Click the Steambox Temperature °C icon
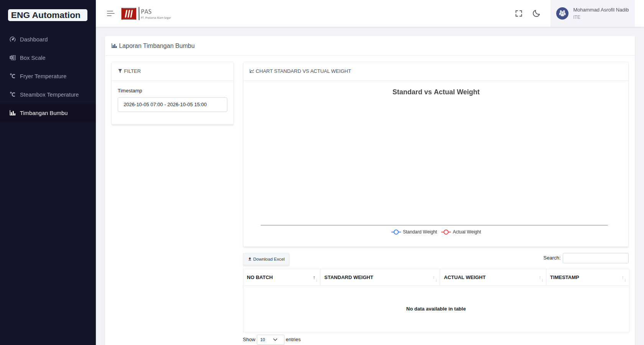This screenshot has height=345, width=644. click(13, 95)
